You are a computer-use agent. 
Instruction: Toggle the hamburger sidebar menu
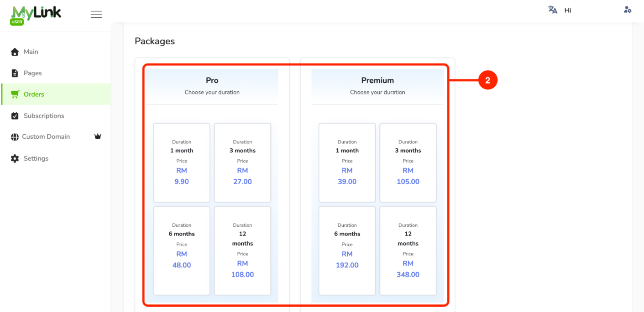96,14
